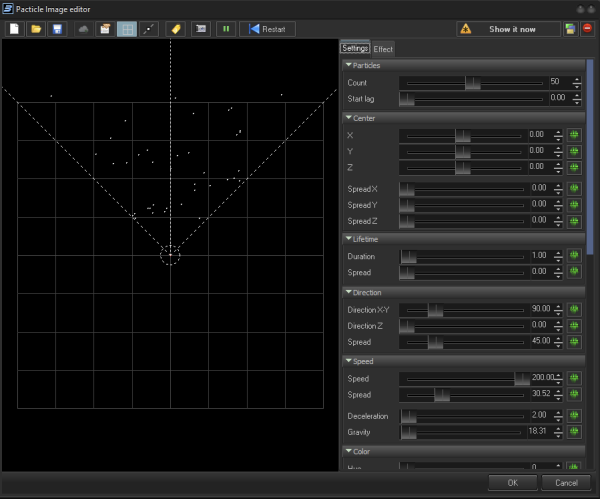Toggle the line/axis display toolbar button
600x499 pixels.
click(149, 29)
